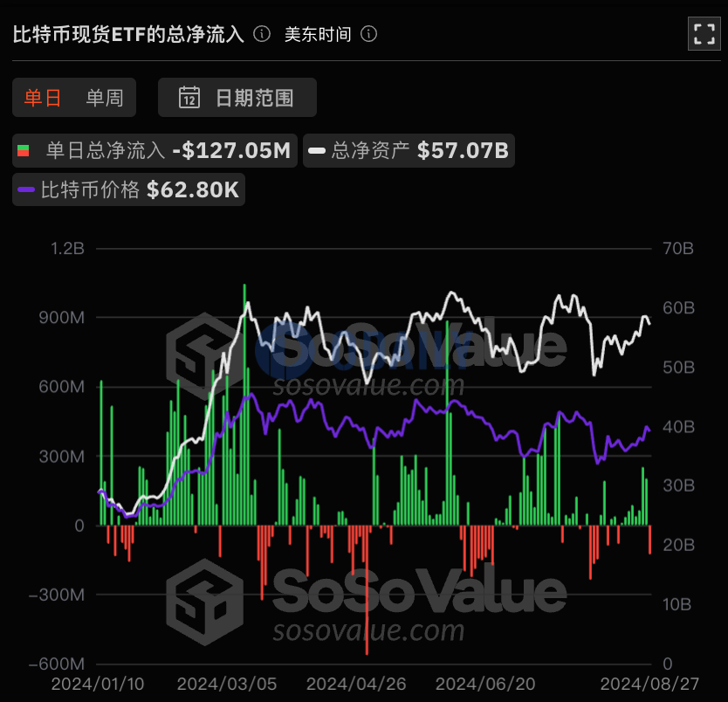
Task: Click the $57.07B total net assets value
Action: [463, 150]
